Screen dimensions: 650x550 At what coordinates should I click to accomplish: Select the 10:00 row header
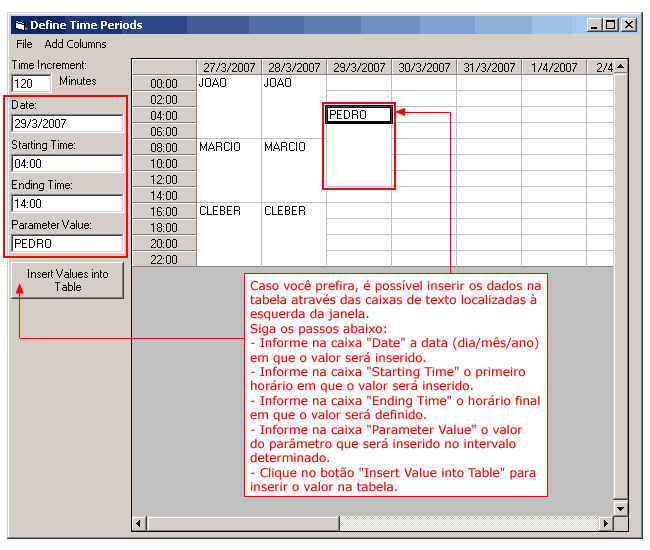(x=164, y=163)
